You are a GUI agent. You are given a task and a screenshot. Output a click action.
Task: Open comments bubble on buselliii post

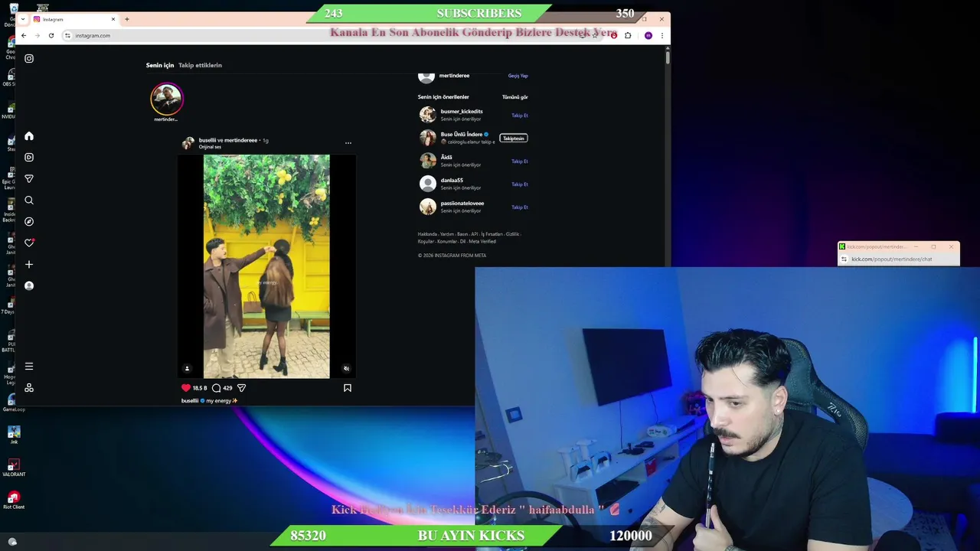(217, 388)
